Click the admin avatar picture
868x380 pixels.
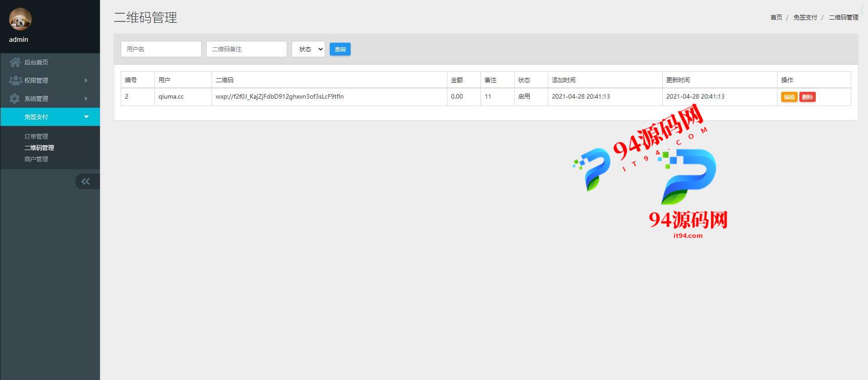(x=20, y=19)
